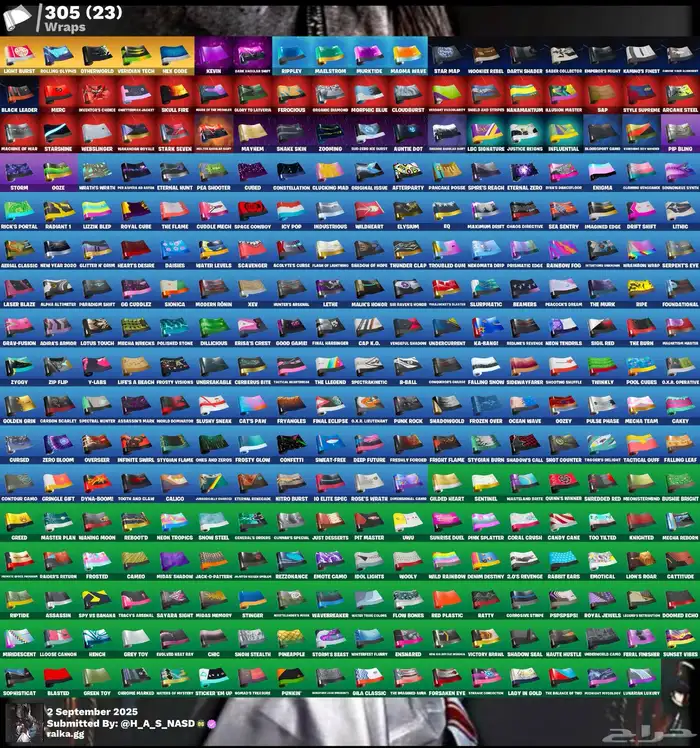The image size is (700, 748).
Task: Choose the Gilded Heart wrap
Action: click(x=447, y=484)
